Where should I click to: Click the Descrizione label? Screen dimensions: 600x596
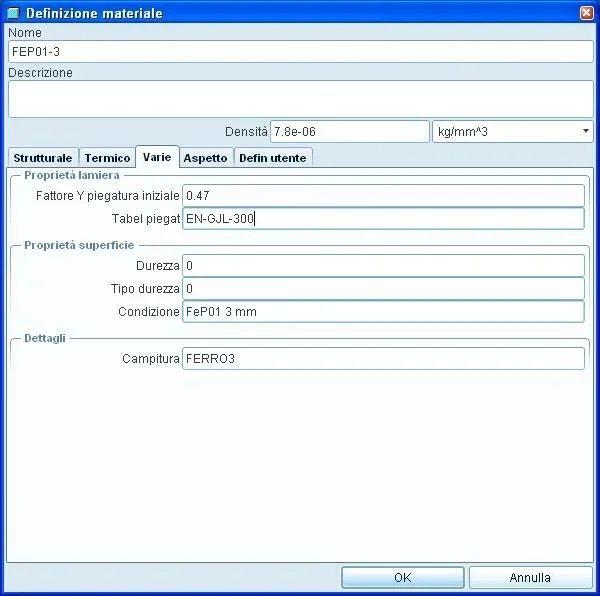point(41,73)
